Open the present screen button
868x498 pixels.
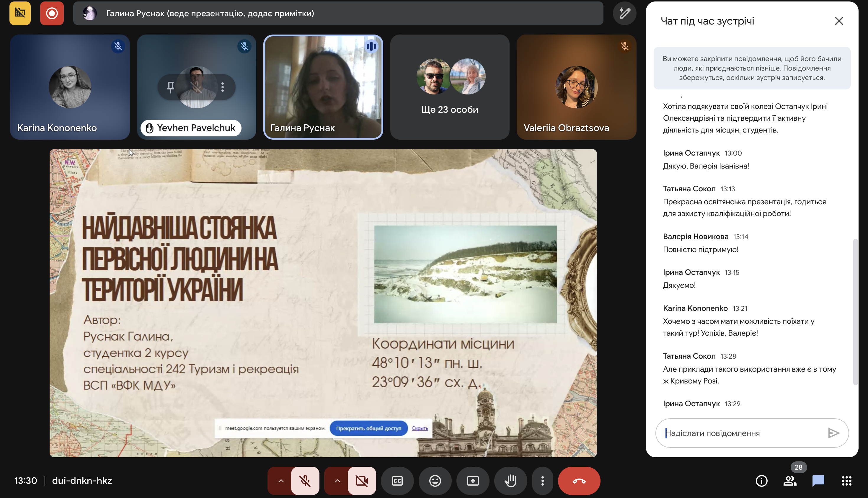[x=473, y=481]
